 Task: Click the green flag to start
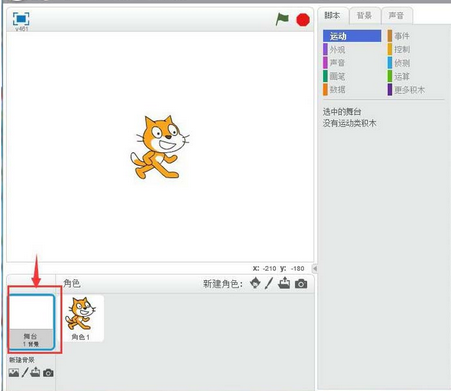coord(282,19)
